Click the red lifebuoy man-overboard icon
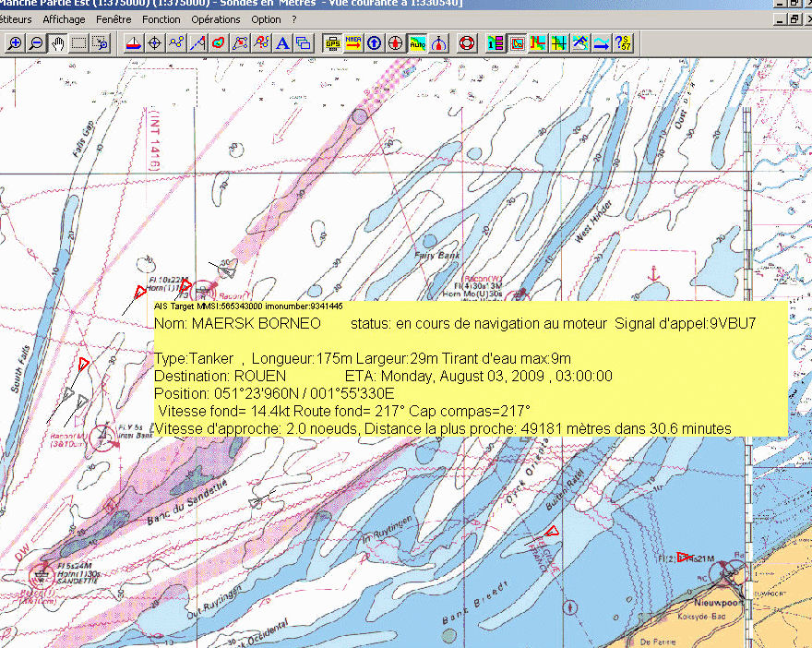This screenshot has width=812, height=648. coord(467,42)
